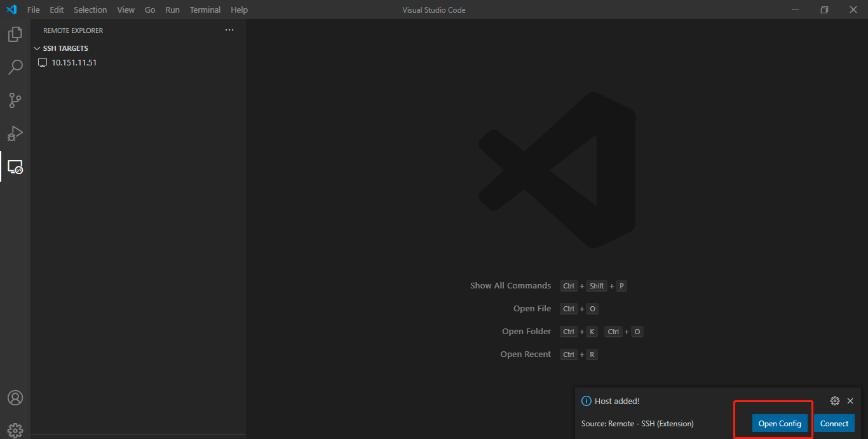Click the Connect button

[834, 424]
